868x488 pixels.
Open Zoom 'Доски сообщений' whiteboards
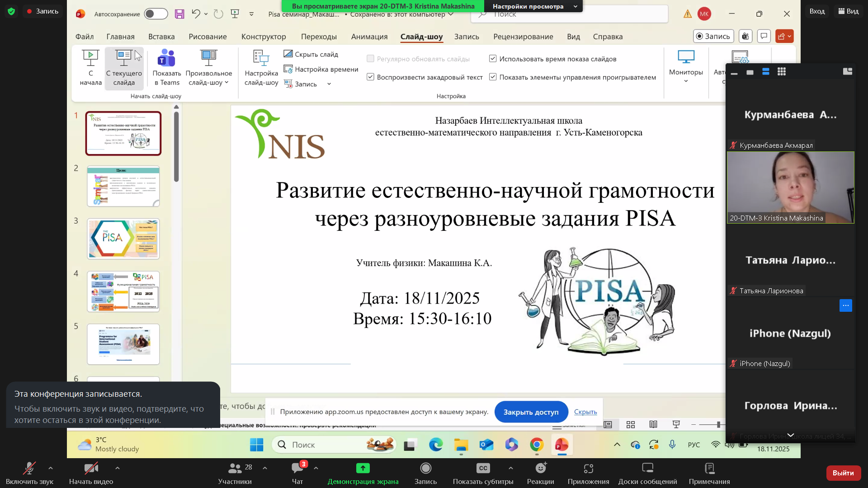(x=647, y=473)
